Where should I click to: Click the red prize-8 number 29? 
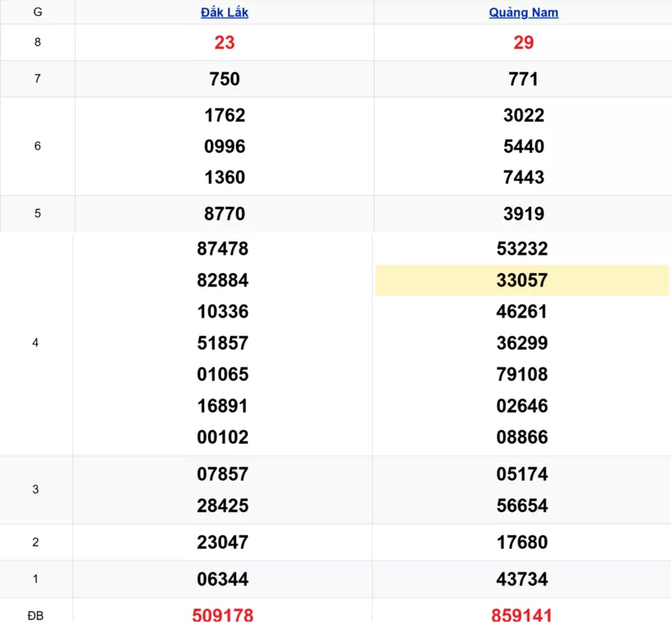click(x=523, y=43)
